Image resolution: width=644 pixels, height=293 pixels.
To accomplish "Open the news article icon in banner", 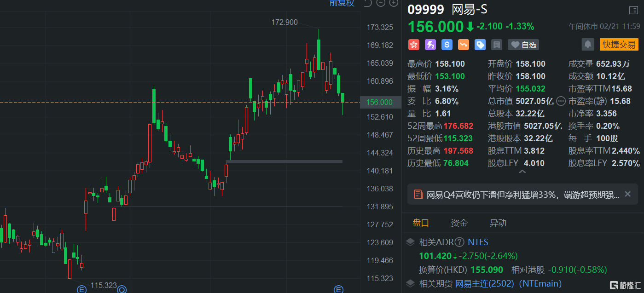I will pyautogui.click(x=418, y=194).
